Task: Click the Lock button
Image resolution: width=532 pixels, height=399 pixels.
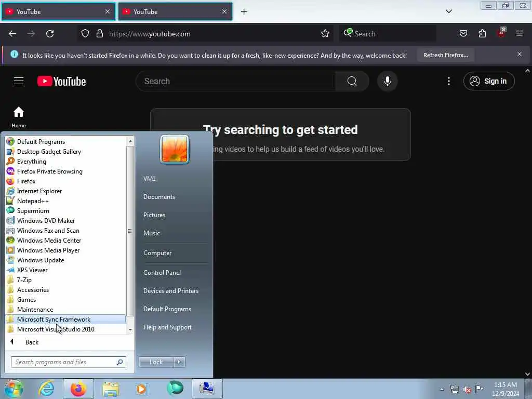Action: coord(156,362)
